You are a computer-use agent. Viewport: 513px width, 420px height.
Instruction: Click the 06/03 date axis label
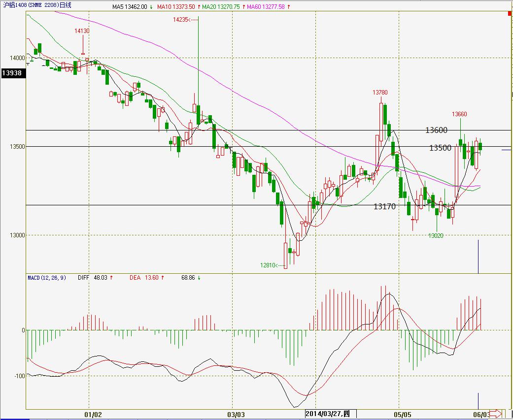481,415
